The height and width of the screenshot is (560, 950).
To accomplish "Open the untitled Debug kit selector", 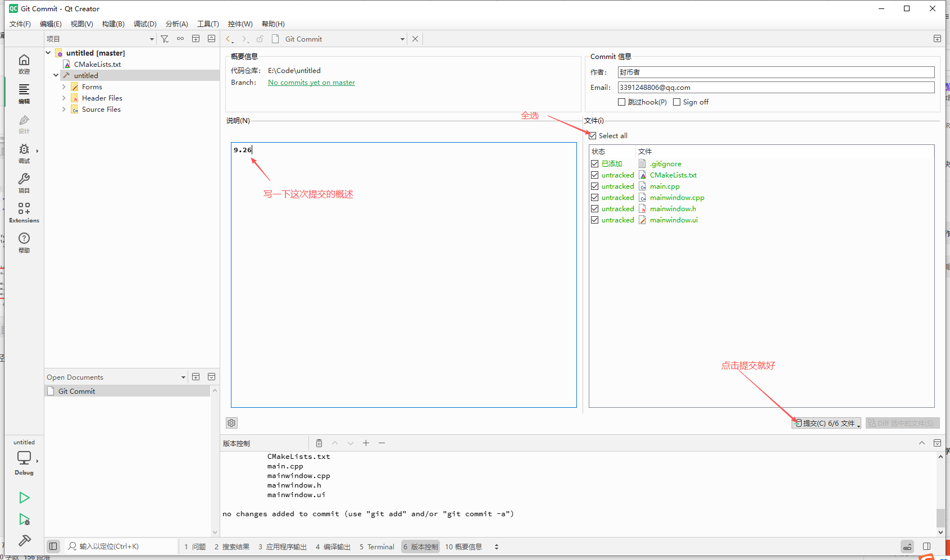I will click(24, 458).
